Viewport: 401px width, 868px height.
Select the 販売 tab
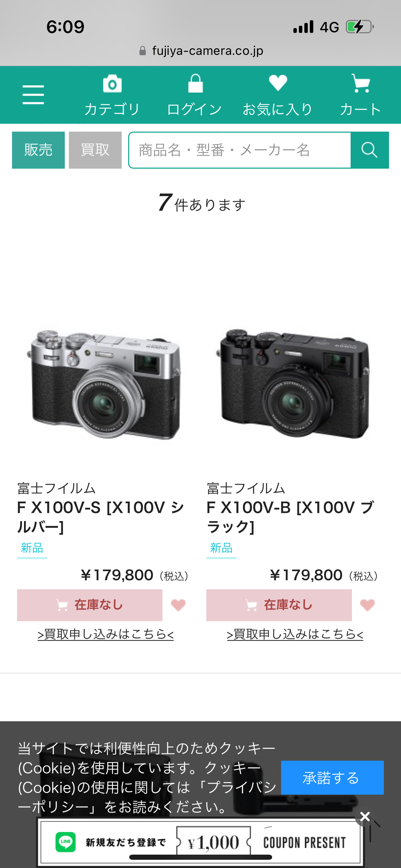38,150
